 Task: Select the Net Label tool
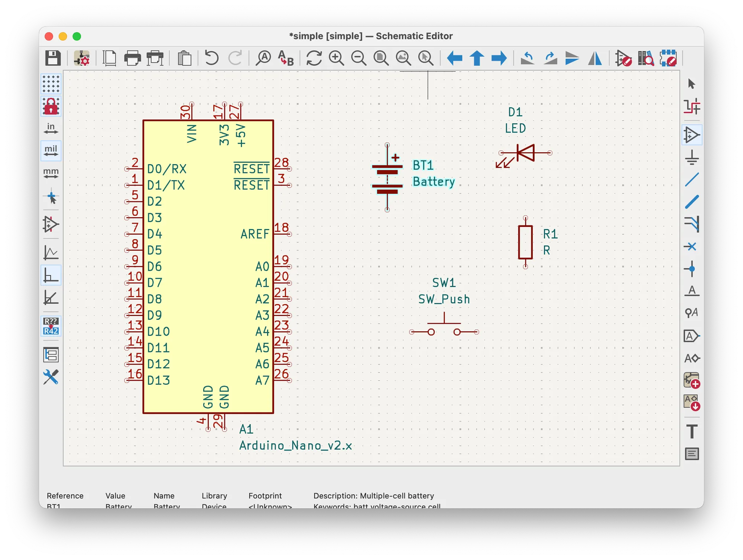(x=692, y=291)
